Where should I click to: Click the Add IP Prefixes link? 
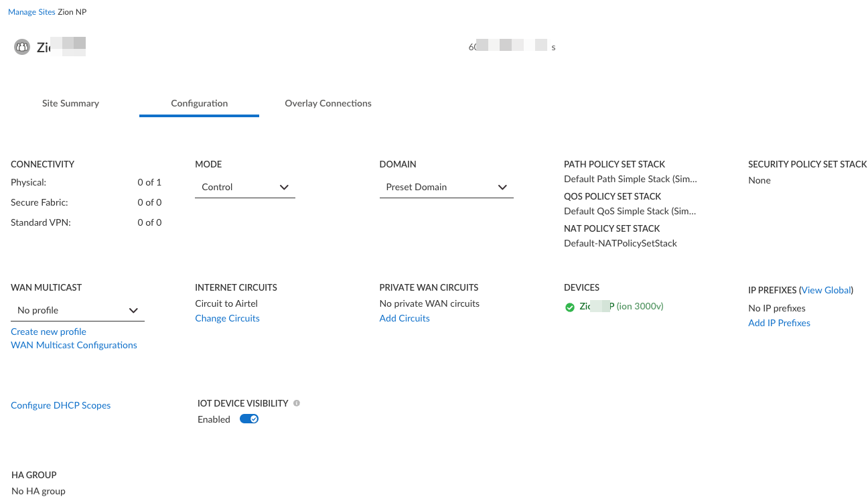779,324
